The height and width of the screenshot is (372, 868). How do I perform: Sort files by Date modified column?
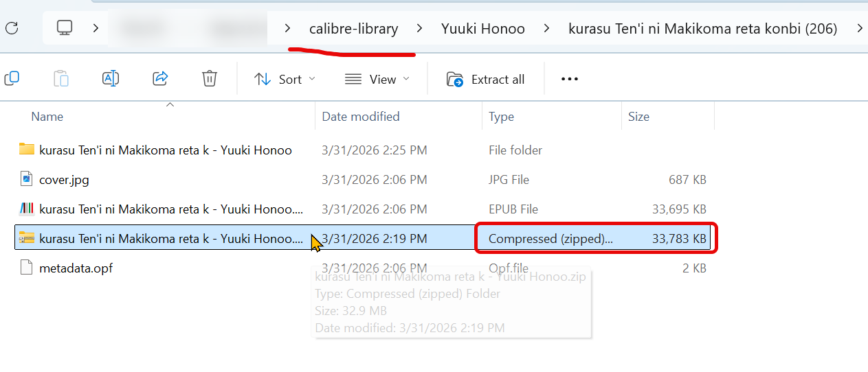(x=361, y=117)
